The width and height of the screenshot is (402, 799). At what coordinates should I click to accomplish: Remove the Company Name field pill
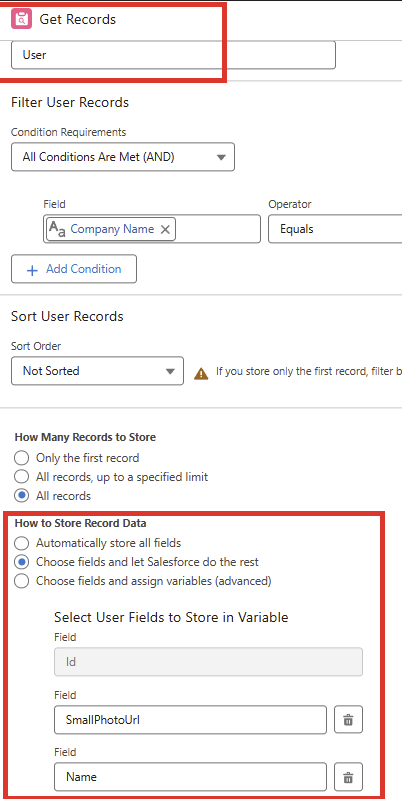point(165,230)
